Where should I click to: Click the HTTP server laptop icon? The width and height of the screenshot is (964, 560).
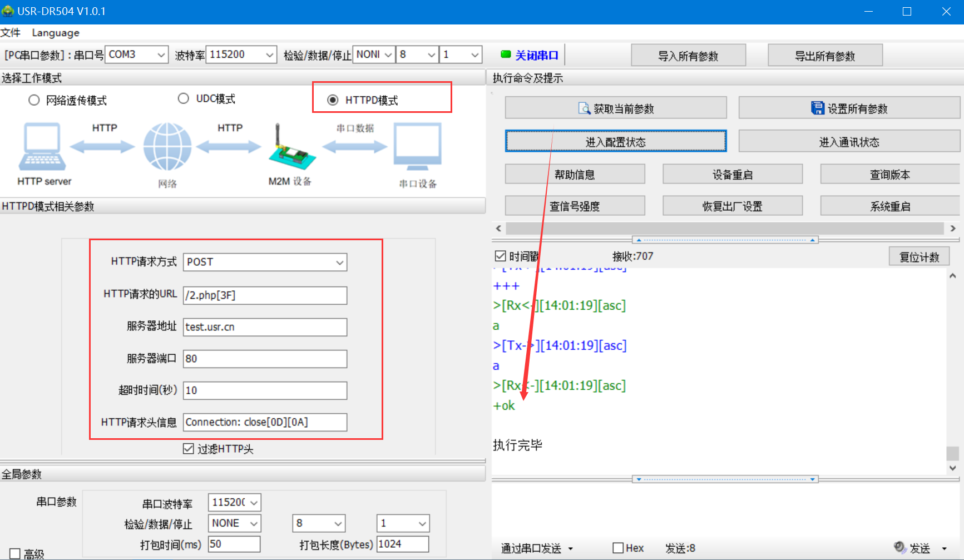(x=42, y=147)
